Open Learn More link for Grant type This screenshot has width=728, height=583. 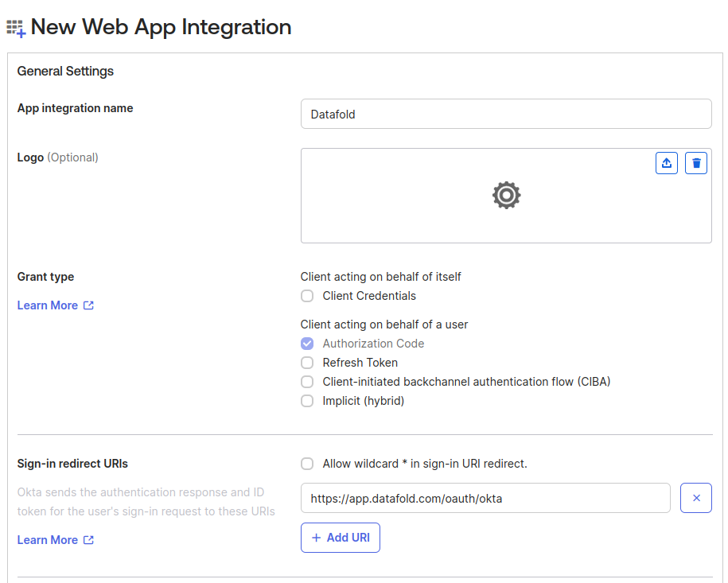48,305
